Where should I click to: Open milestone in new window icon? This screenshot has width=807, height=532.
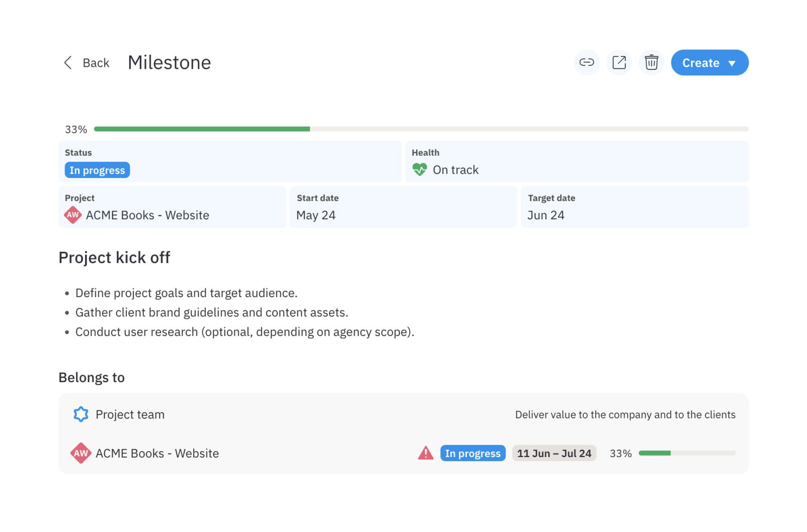pos(619,62)
